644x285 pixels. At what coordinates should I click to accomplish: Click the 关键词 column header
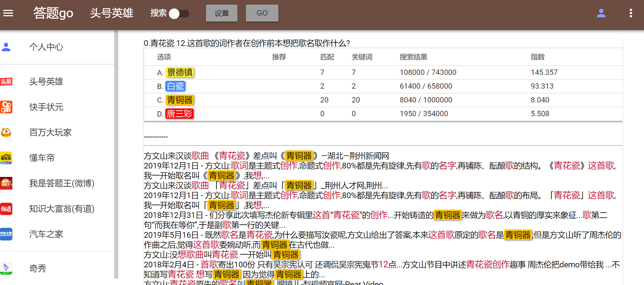pos(362,57)
